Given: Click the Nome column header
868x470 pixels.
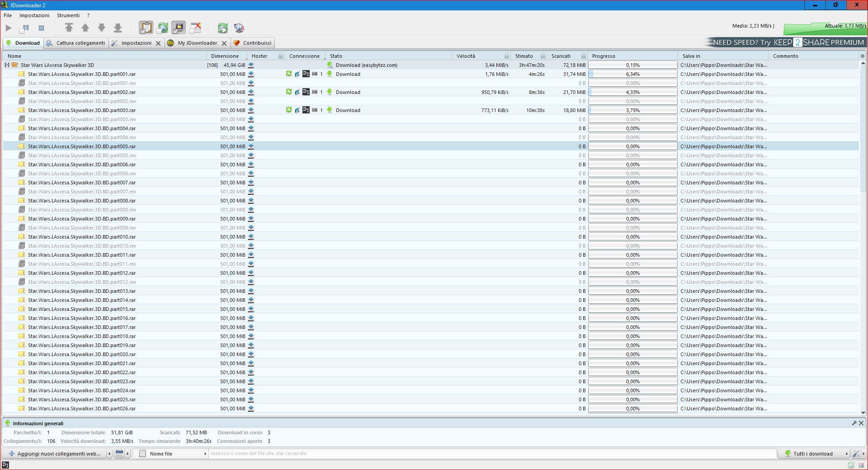Looking at the screenshot, I should point(104,56).
